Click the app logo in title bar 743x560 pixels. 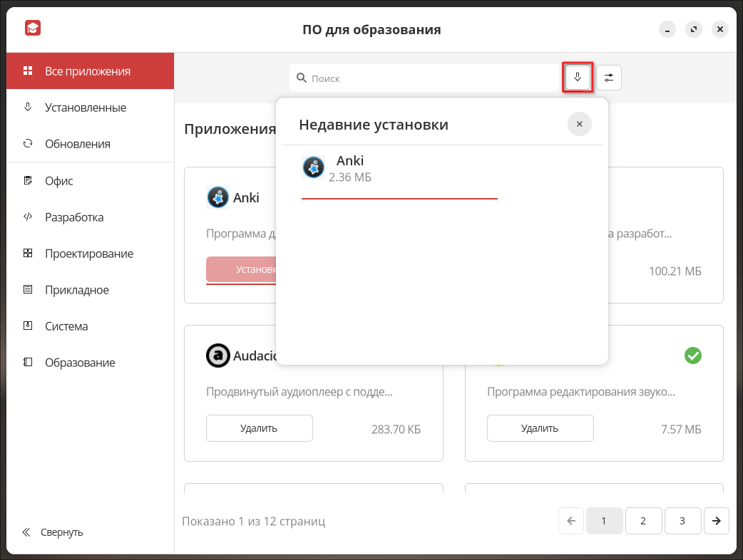pos(33,28)
